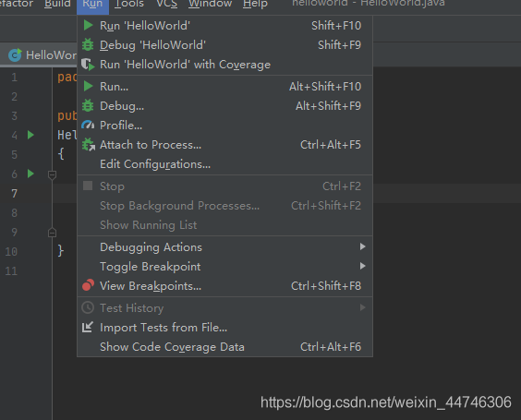
Task: Click green play icon for Run 'HelloWorld'
Action: click(88, 26)
